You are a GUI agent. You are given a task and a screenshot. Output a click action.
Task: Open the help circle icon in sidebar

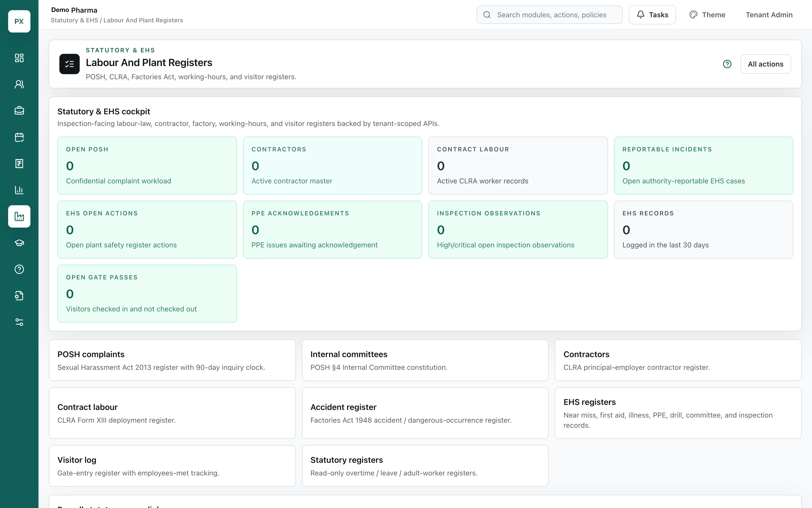pyautogui.click(x=19, y=269)
